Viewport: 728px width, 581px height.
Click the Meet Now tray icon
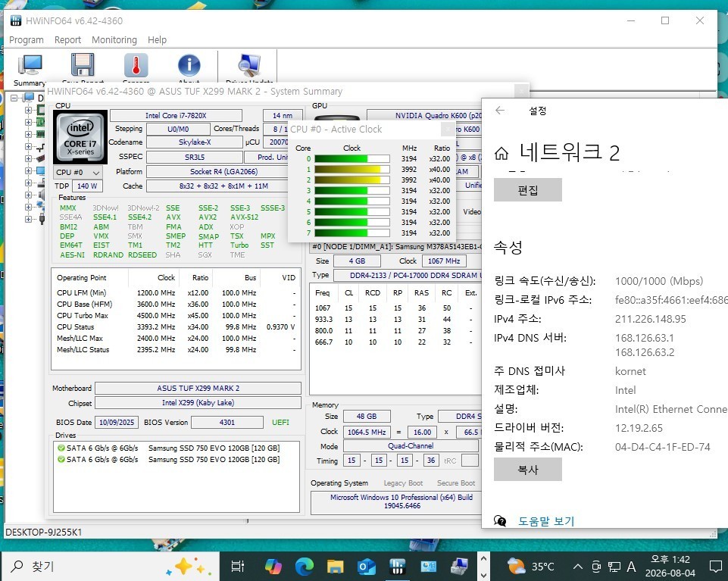[597, 567]
